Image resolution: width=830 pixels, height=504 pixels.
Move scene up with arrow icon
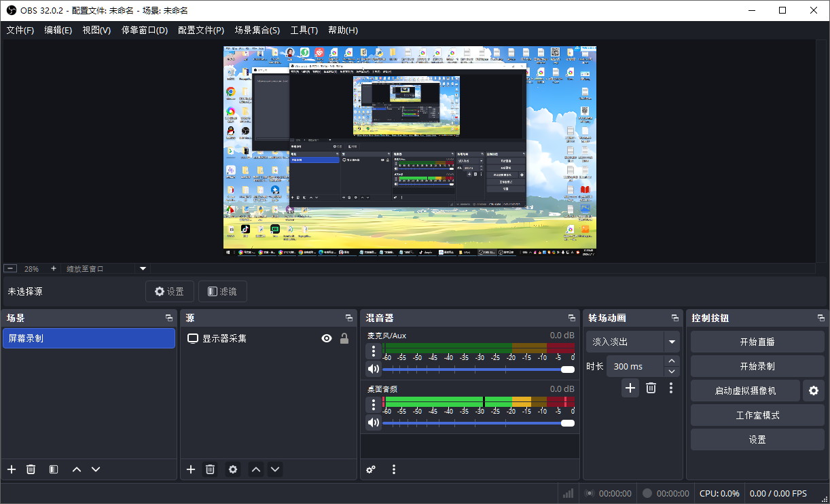click(77, 469)
